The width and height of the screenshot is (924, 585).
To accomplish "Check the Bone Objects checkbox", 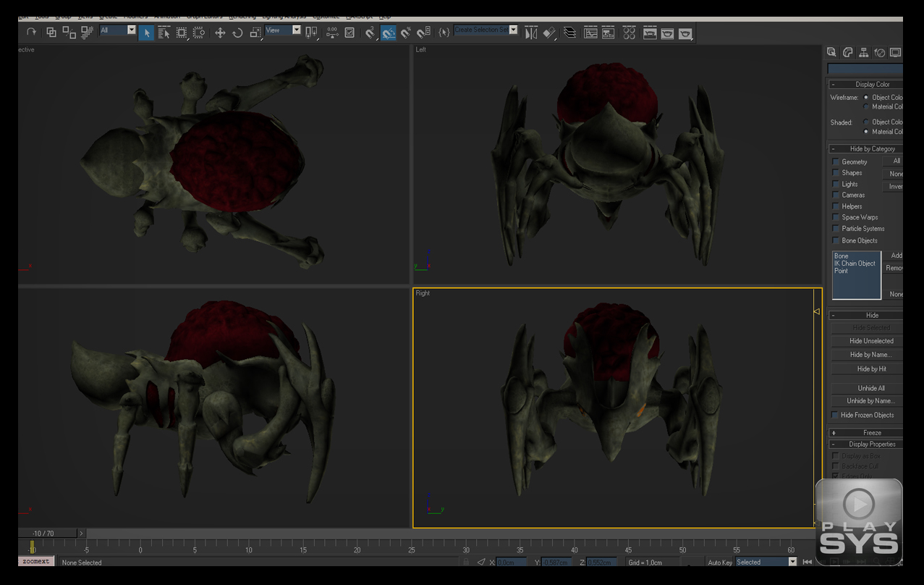I will [x=836, y=240].
